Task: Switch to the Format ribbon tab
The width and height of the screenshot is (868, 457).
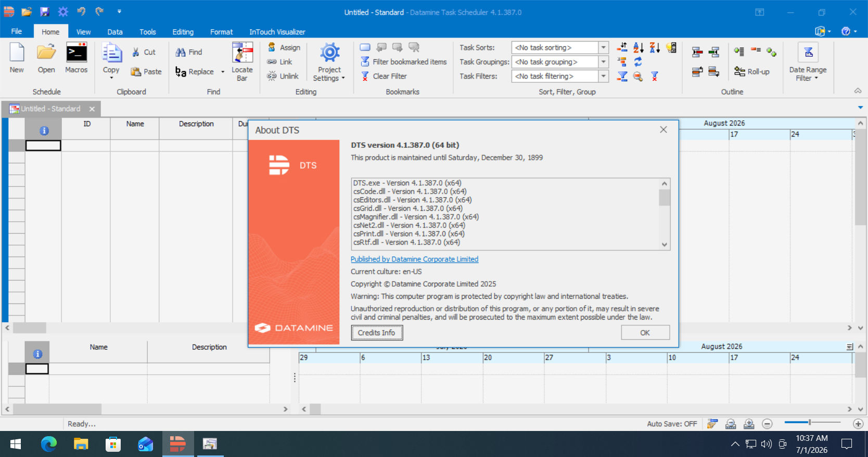Action: [222, 32]
